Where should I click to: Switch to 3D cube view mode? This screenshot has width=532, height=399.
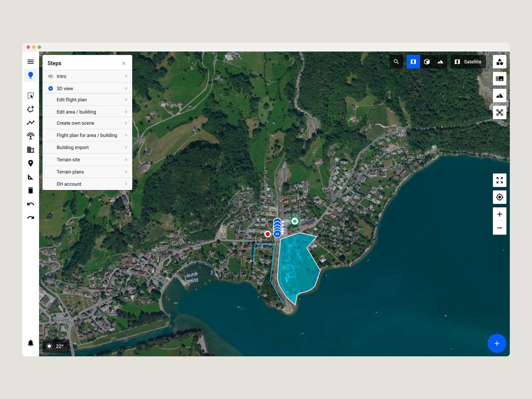tap(427, 62)
